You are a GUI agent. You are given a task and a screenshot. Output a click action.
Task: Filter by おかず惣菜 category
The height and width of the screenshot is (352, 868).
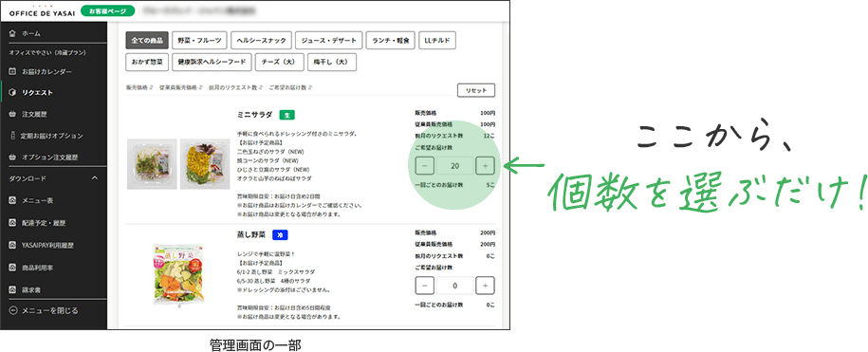(147, 62)
